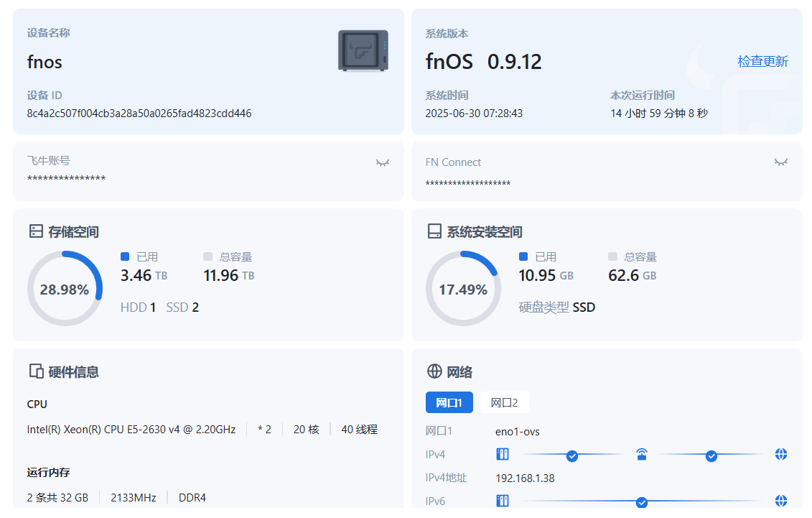Click the 存储空间 storage icon
Image resolution: width=812 pixels, height=518 pixels.
click(36, 231)
